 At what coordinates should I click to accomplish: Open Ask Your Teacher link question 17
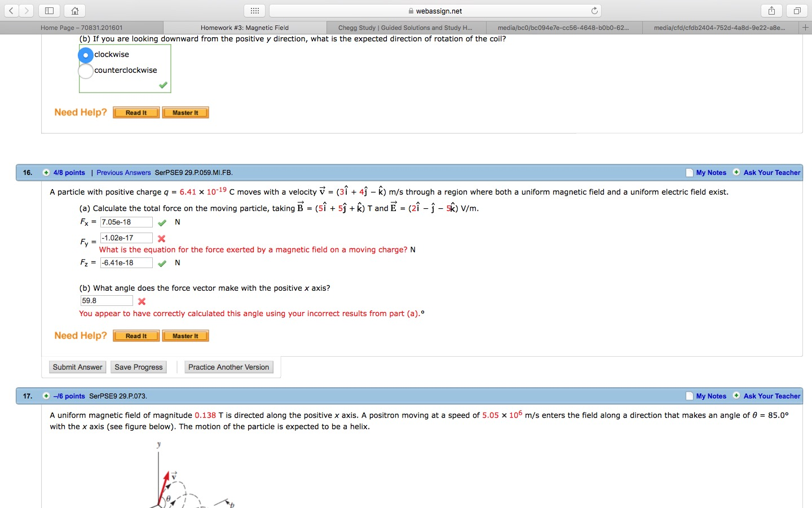click(x=772, y=396)
